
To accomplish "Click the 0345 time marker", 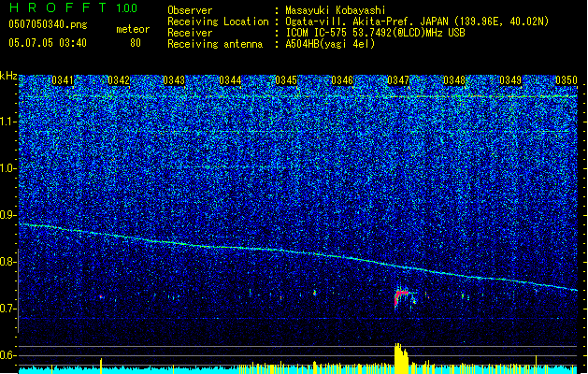I will tap(286, 80).
